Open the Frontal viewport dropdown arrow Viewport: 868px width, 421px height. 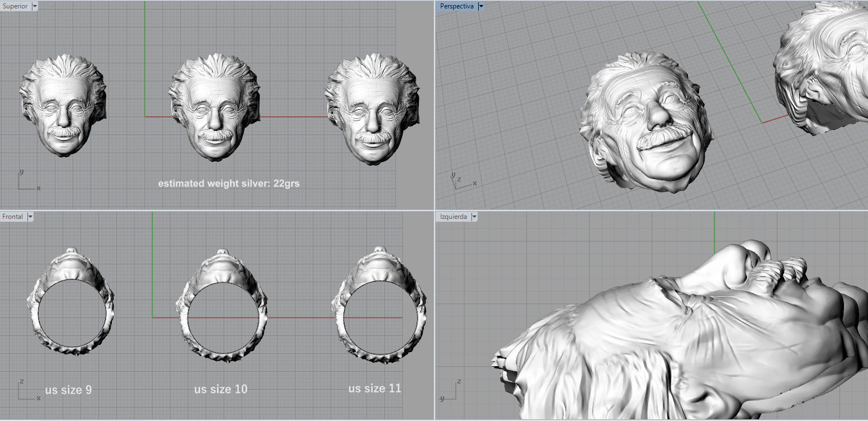(30, 217)
